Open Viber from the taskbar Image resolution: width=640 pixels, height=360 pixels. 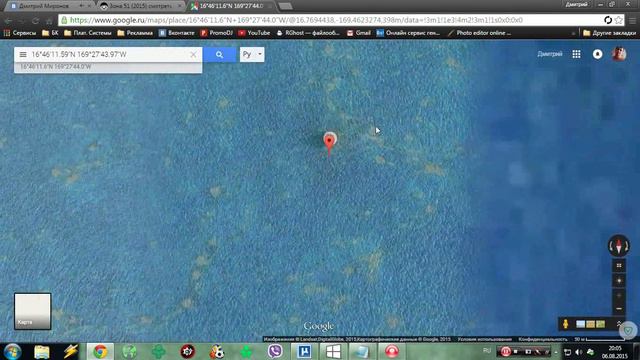point(275,351)
